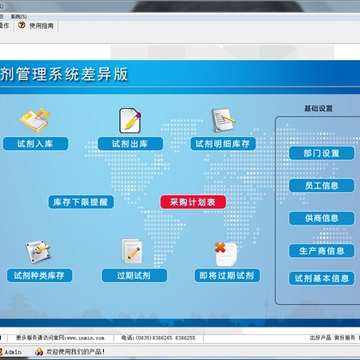Open 试剂出库 button
Screen dimensions: 360x360
point(130,144)
